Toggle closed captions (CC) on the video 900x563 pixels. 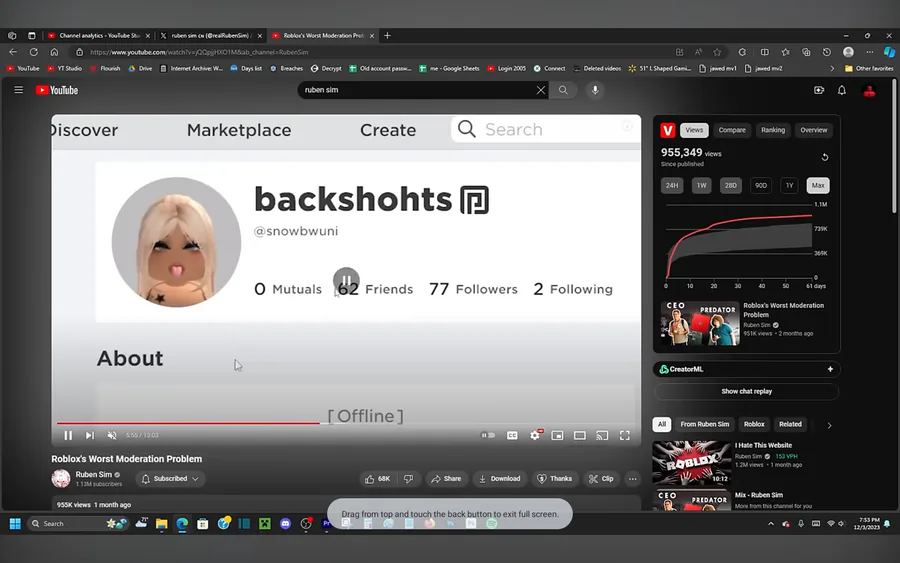click(x=512, y=436)
